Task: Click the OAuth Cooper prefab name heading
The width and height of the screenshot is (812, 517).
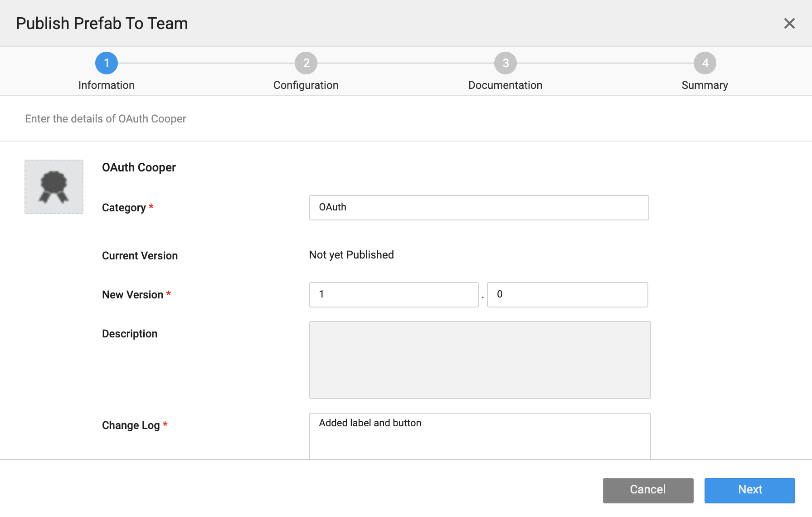Action: (139, 167)
